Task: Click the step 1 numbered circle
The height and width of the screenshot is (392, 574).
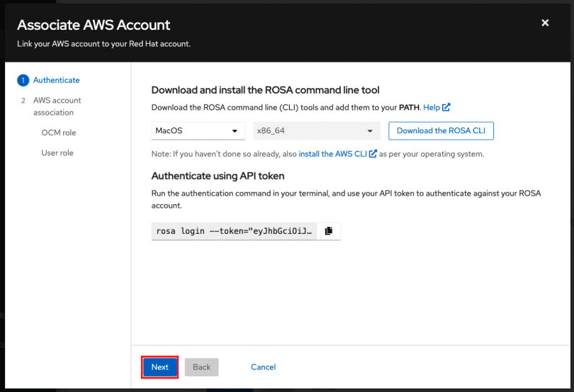Action: click(x=23, y=81)
